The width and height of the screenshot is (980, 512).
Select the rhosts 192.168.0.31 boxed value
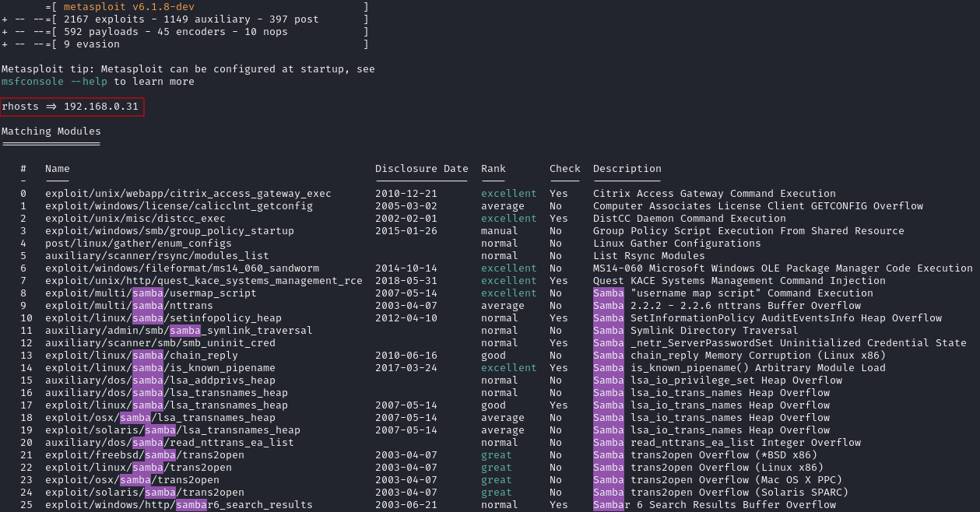click(70, 107)
